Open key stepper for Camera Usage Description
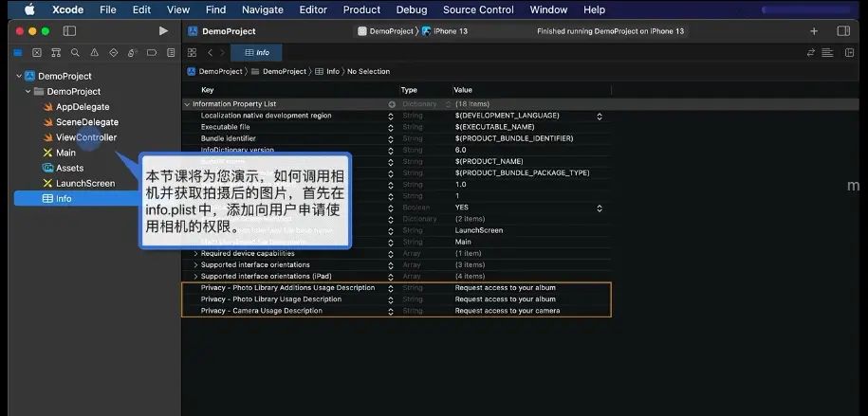Viewport: 868px width, 416px height. click(x=391, y=312)
